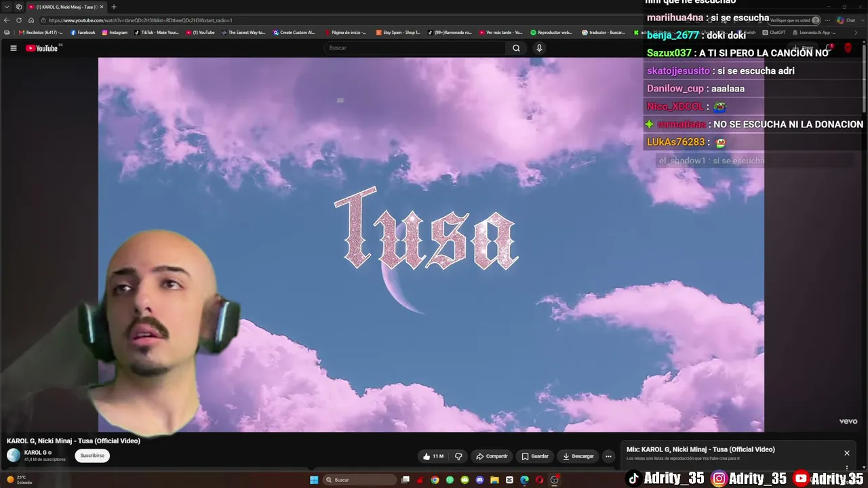Open the KAROL G channel name link
Screen dimensions: 868x488
[x=36, y=453]
